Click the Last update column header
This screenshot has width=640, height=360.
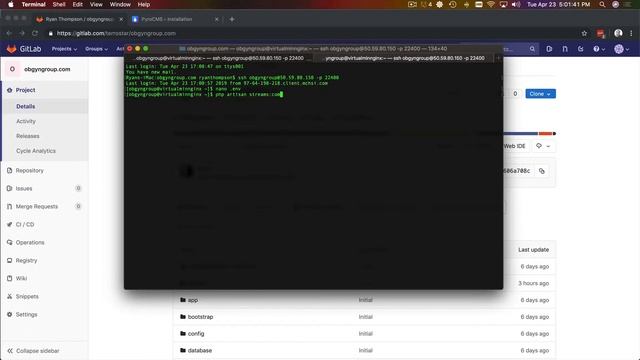point(533,250)
